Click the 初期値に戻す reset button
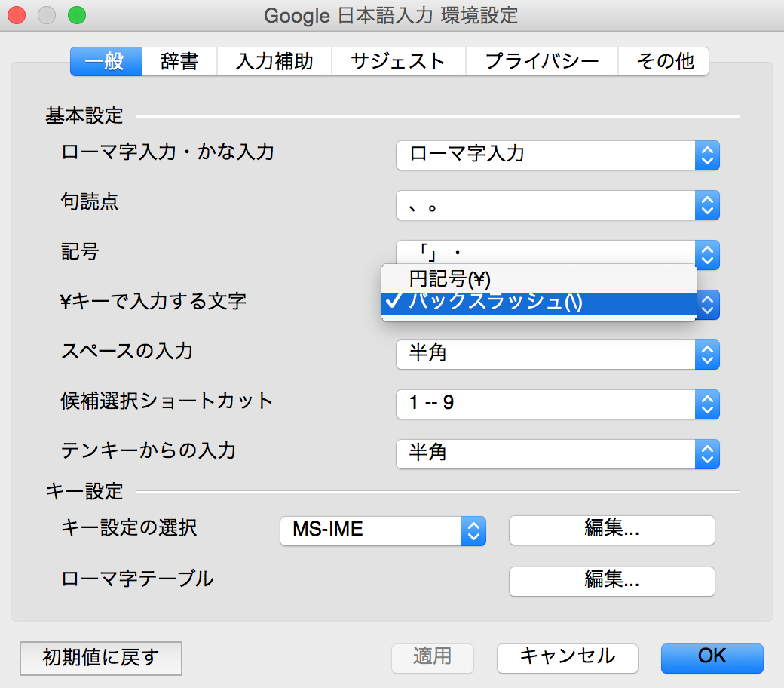The width and height of the screenshot is (784, 688). [x=101, y=658]
